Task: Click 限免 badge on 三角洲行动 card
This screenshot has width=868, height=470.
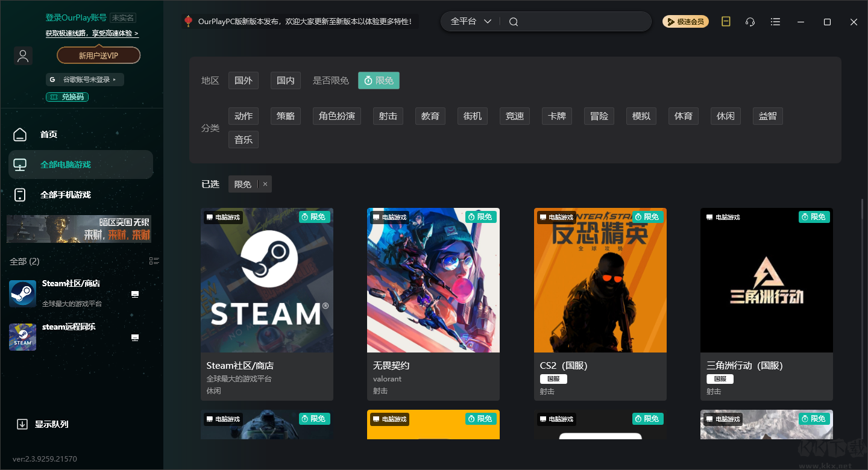Action: [814, 217]
